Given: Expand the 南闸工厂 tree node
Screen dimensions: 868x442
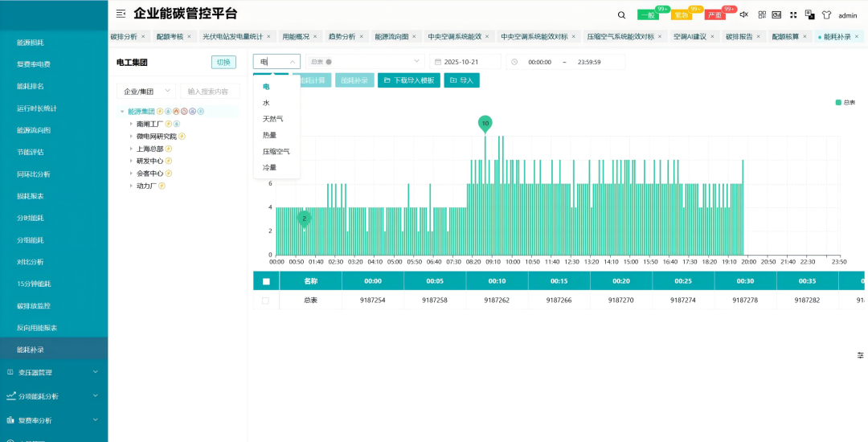Looking at the screenshot, I should click(131, 125).
